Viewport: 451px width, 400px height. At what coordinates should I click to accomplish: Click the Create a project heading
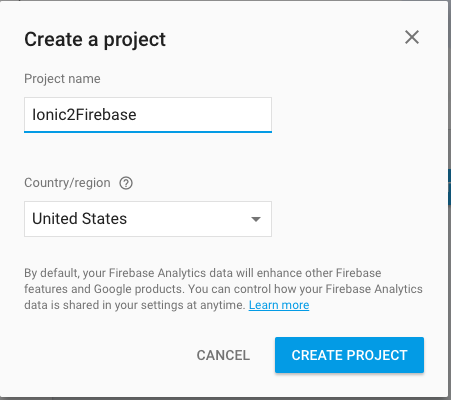pyautogui.click(x=95, y=40)
